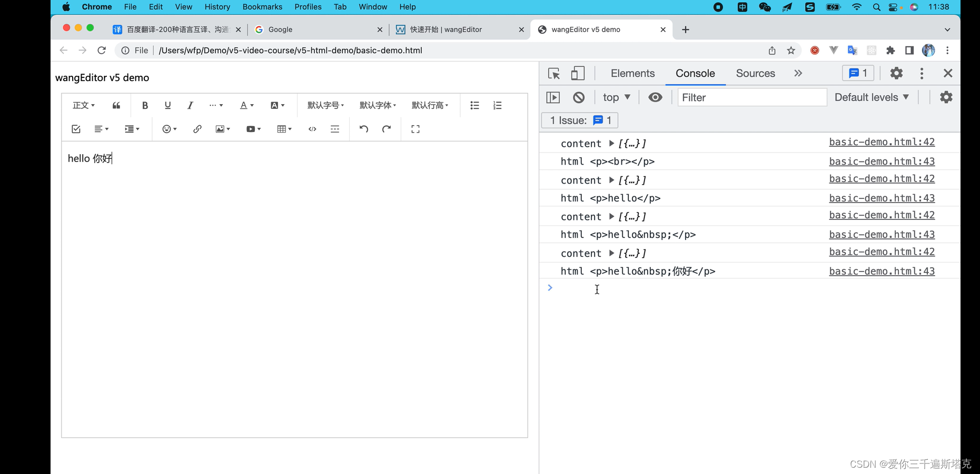Screen dimensions: 980x474
Task: Click inside the console Filter field
Action: coord(751,97)
